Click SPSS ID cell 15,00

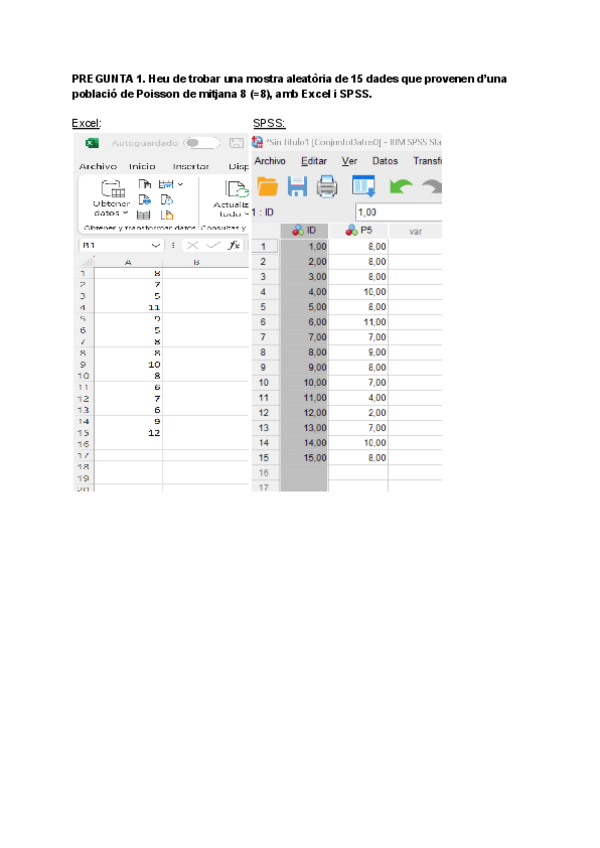(304, 458)
